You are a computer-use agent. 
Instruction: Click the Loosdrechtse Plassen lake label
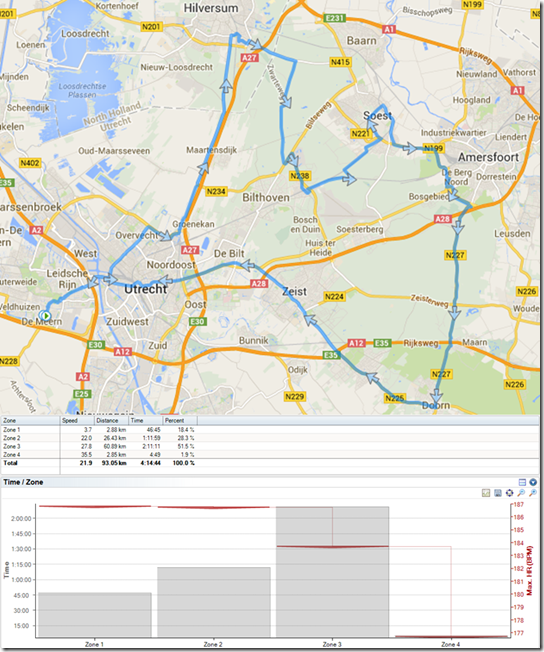(82, 90)
